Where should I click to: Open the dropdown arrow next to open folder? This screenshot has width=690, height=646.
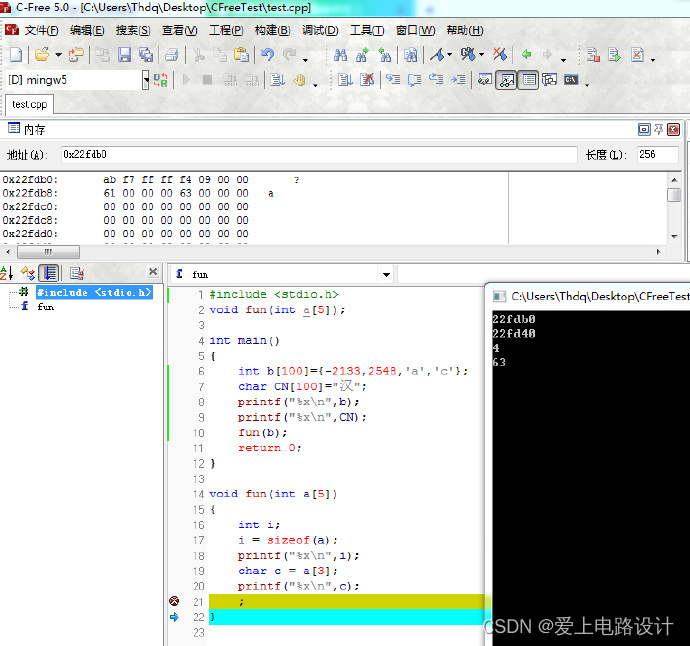[x=58, y=55]
